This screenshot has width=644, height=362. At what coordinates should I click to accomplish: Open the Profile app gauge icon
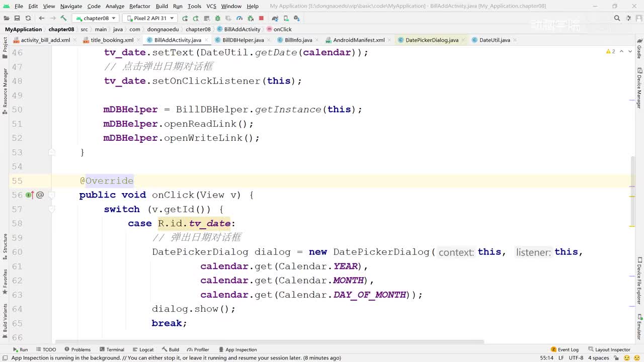[239, 18]
